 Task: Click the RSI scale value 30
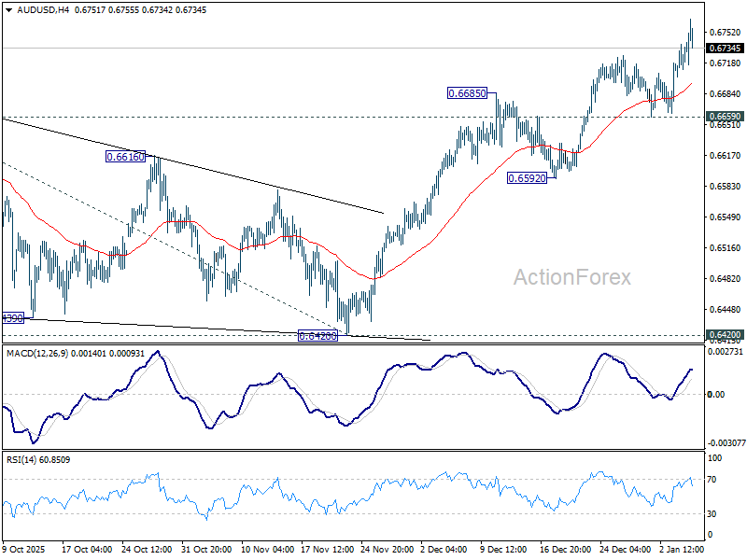pyautogui.click(x=712, y=514)
